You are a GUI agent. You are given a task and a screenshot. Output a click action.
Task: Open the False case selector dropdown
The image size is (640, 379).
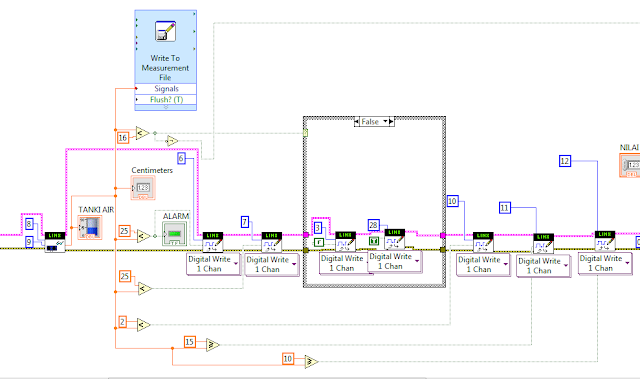(x=385, y=121)
